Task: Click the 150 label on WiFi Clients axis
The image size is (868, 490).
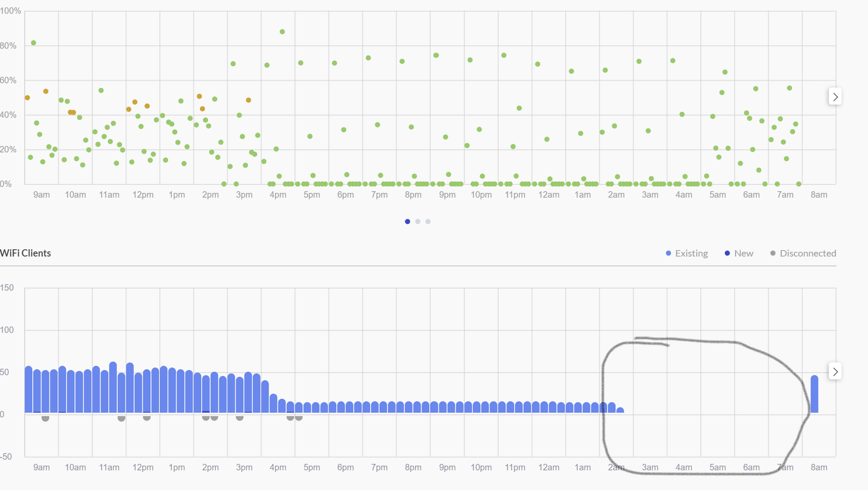Action: 7,288
